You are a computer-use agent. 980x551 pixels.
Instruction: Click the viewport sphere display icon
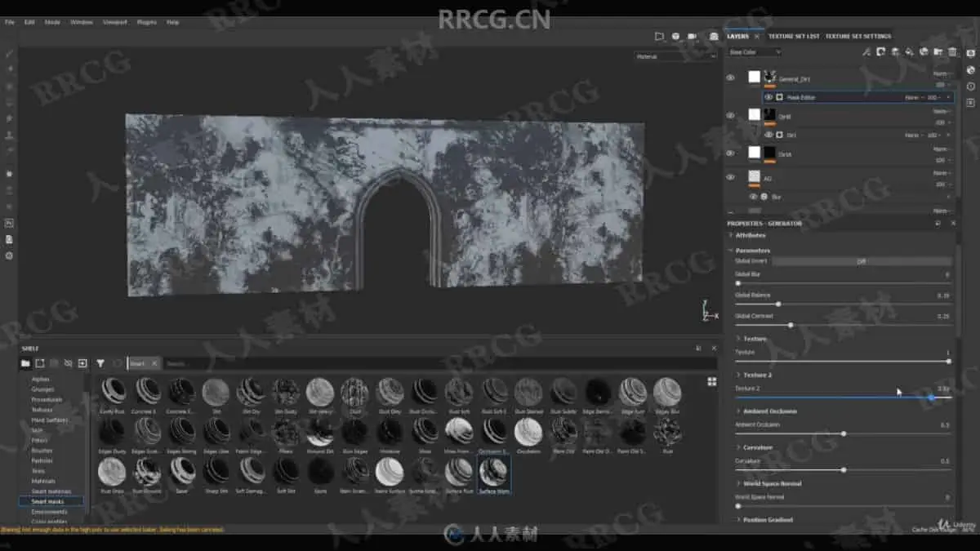(x=675, y=36)
